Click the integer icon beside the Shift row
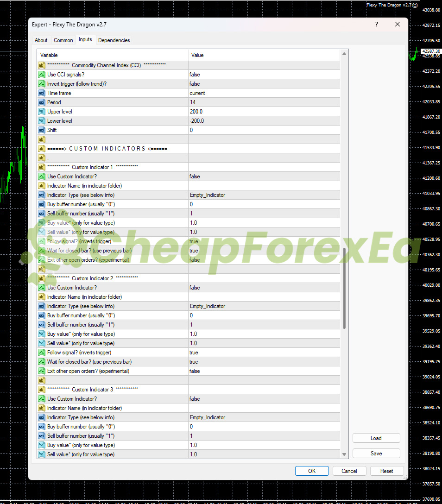 pyautogui.click(x=42, y=130)
